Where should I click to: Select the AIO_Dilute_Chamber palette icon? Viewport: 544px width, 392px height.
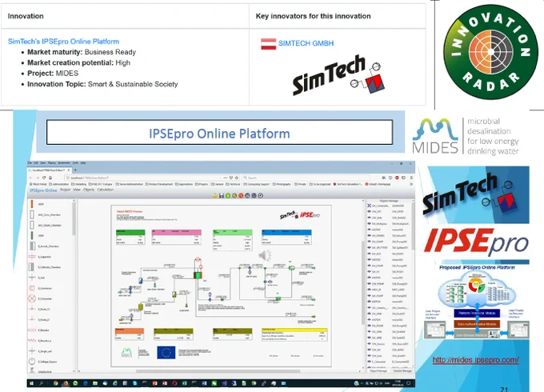(32, 225)
